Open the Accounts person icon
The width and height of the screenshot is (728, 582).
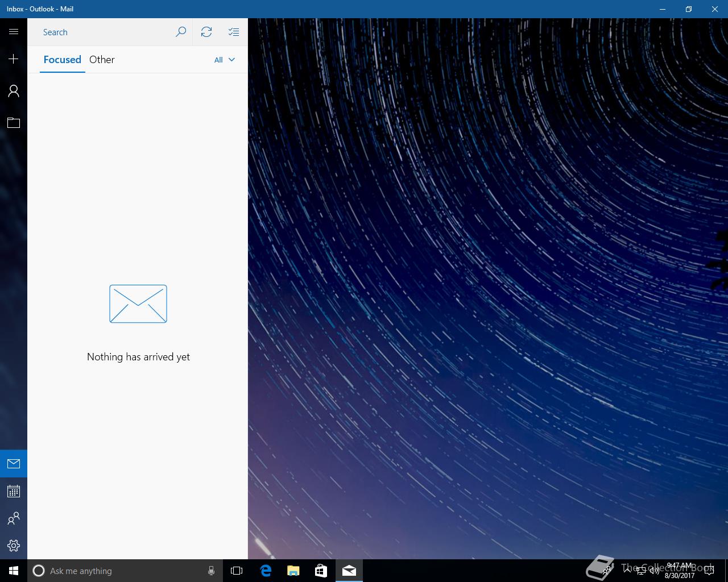pos(14,91)
